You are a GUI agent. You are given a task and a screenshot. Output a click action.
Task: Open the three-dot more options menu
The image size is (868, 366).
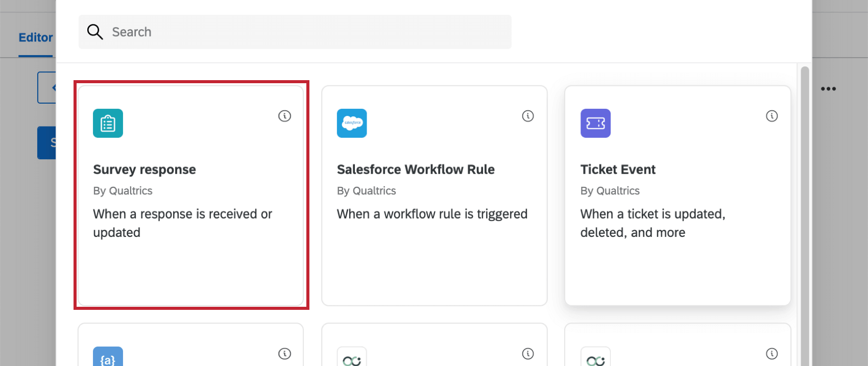click(828, 89)
